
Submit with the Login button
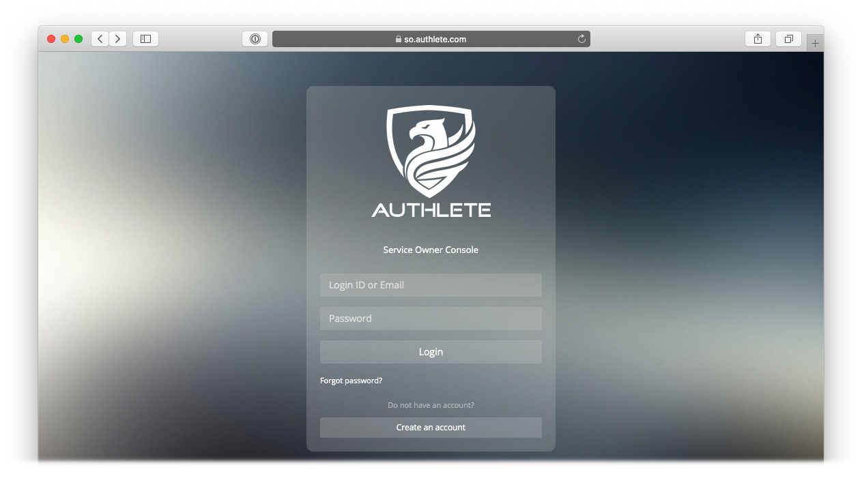[x=431, y=352]
